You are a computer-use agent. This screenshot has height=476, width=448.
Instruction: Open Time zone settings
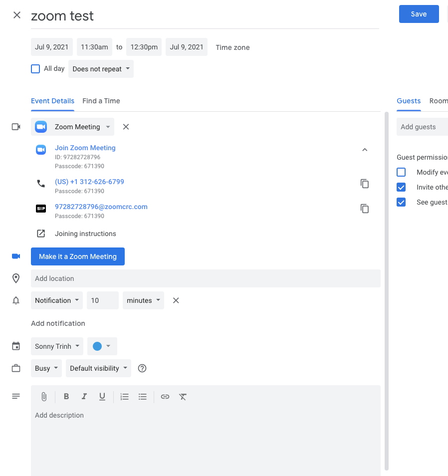click(232, 48)
